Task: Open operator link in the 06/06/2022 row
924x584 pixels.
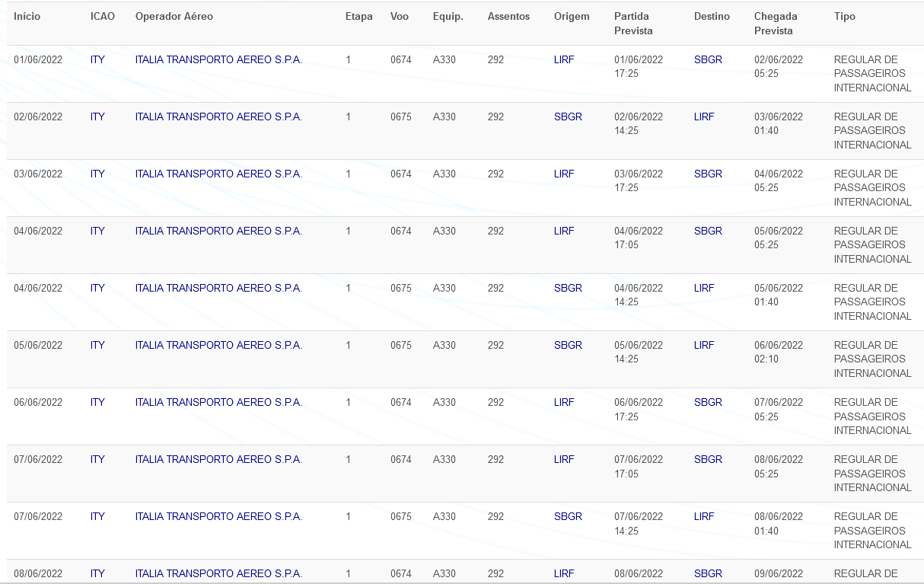Action: pos(218,402)
